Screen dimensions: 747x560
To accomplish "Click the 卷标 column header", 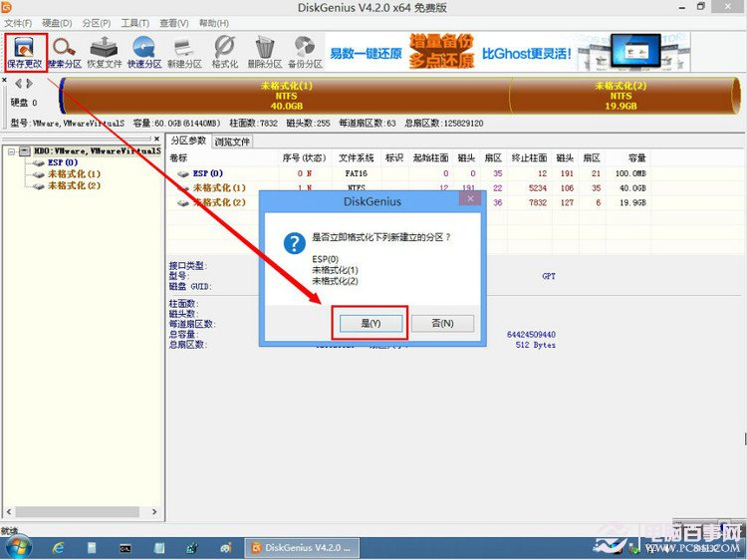I will click(178, 157).
